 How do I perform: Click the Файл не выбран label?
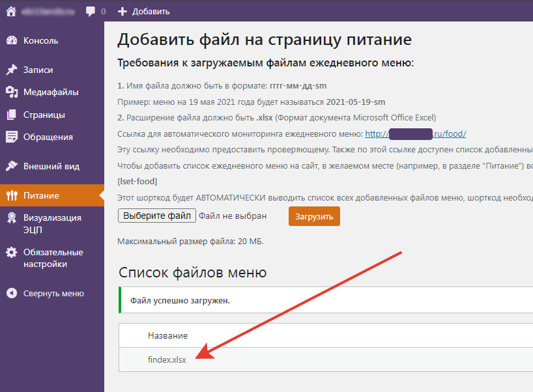click(x=233, y=216)
